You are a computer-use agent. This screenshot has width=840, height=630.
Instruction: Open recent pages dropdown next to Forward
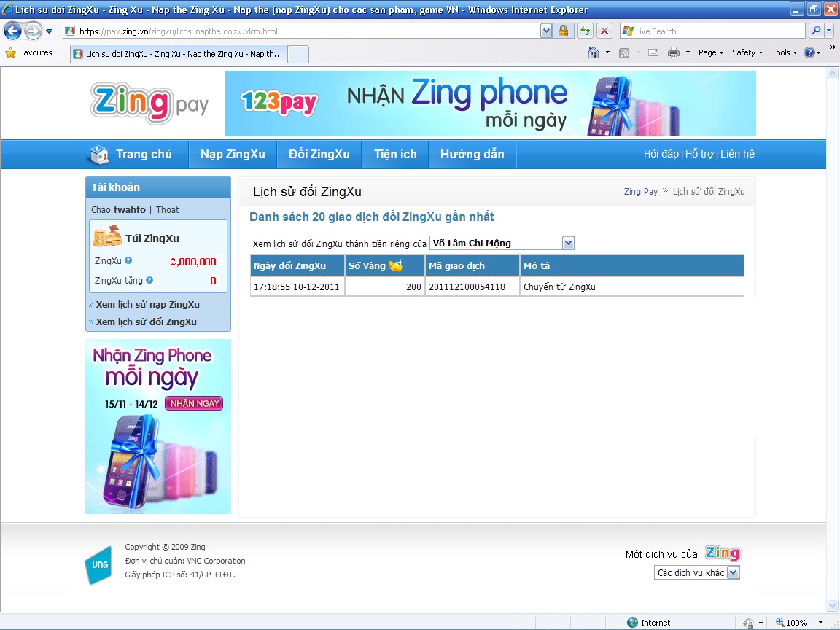coord(50,31)
